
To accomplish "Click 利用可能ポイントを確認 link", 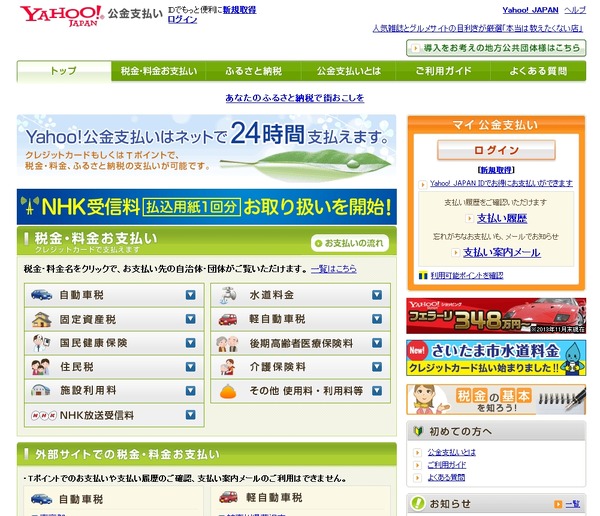I will (x=467, y=276).
